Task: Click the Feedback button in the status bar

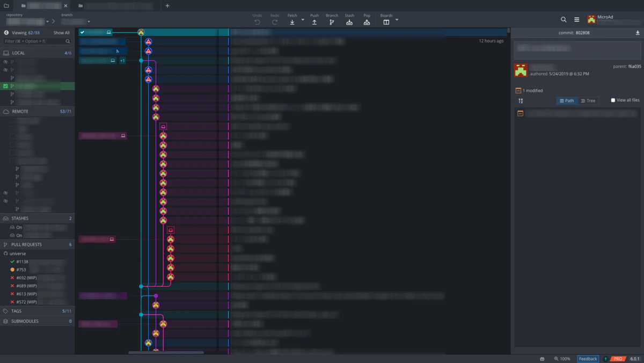Action: click(x=588, y=359)
